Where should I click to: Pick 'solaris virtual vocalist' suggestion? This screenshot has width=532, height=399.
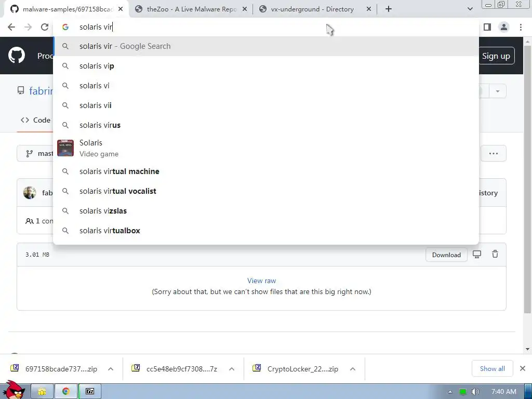pos(266,191)
